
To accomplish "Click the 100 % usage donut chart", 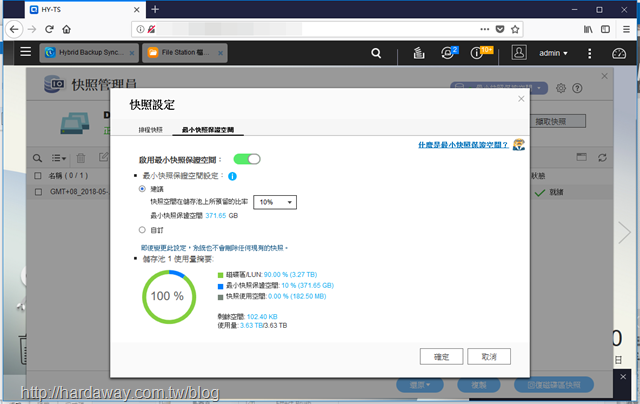I will tap(169, 297).
